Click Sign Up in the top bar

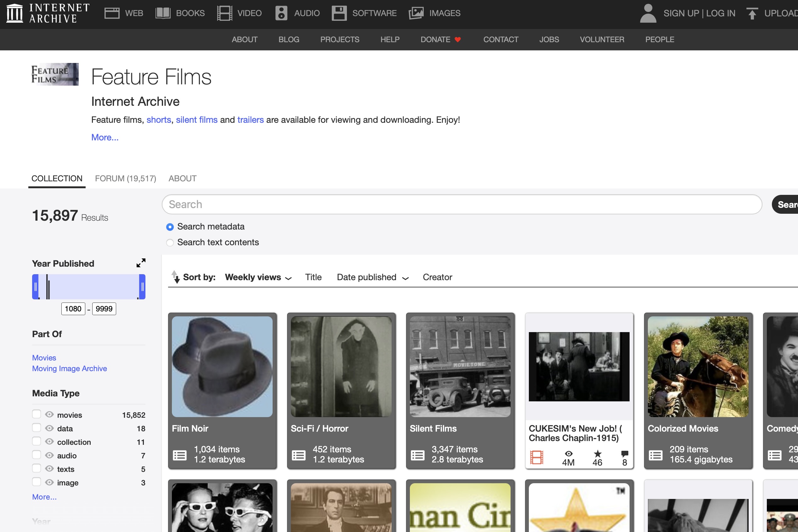coord(681,13)
